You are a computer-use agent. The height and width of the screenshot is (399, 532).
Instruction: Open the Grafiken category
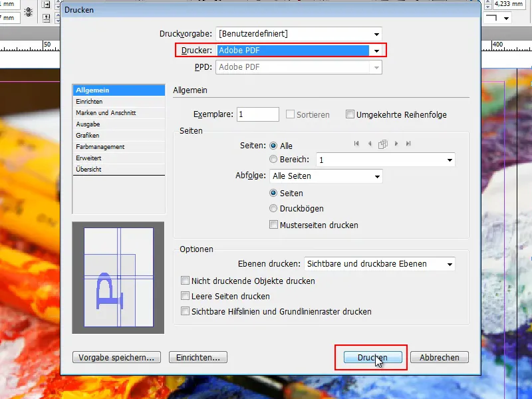tap(119, 136)
